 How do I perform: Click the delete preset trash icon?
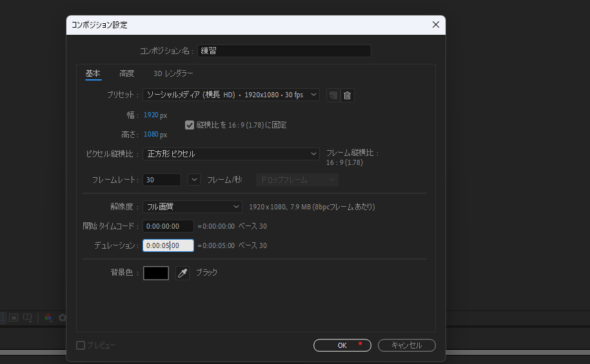[348, 95]
